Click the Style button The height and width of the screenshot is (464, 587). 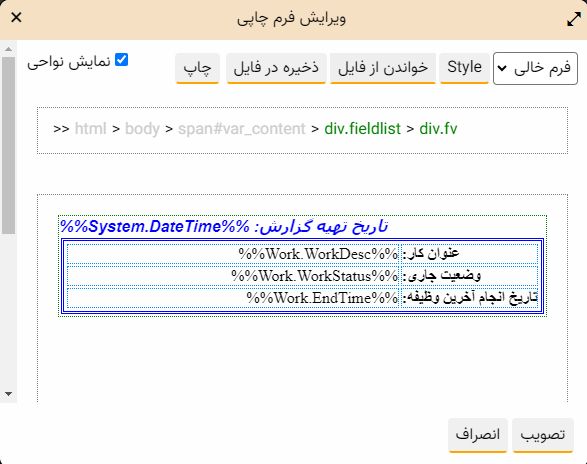pos(464,68)
